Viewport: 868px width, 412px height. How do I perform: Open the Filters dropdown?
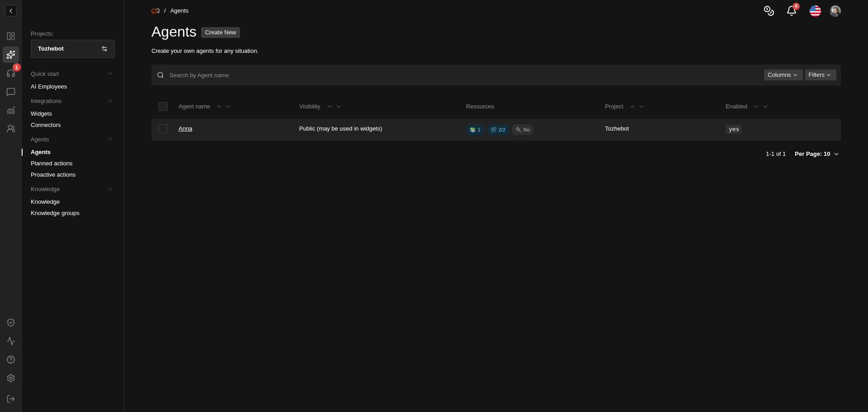(x=820, y=75)
